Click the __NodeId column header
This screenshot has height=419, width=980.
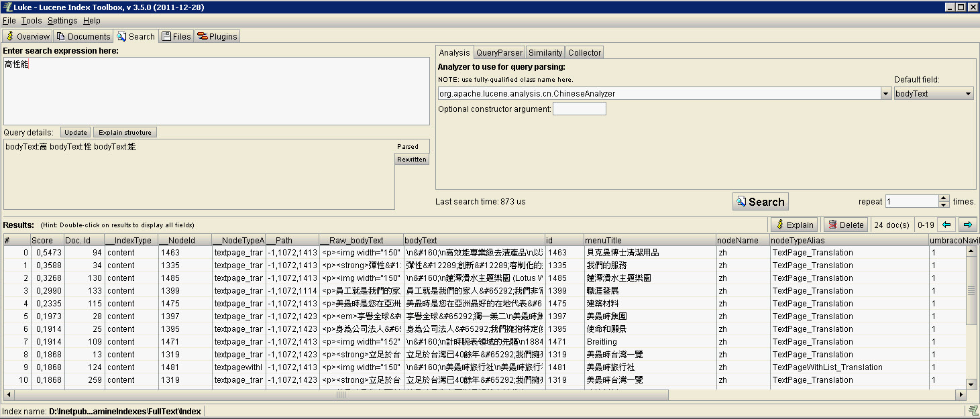coord(184,240)
